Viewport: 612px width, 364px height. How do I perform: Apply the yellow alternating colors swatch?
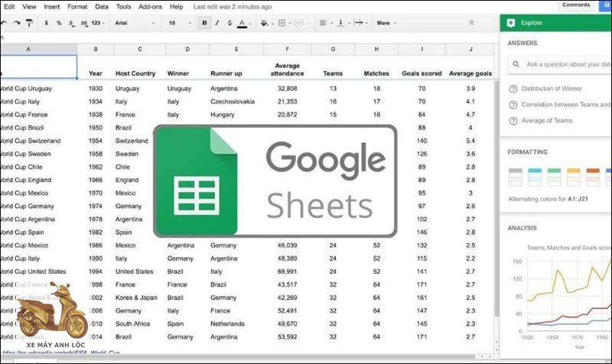pyautogui.click(x=573, y=177)
